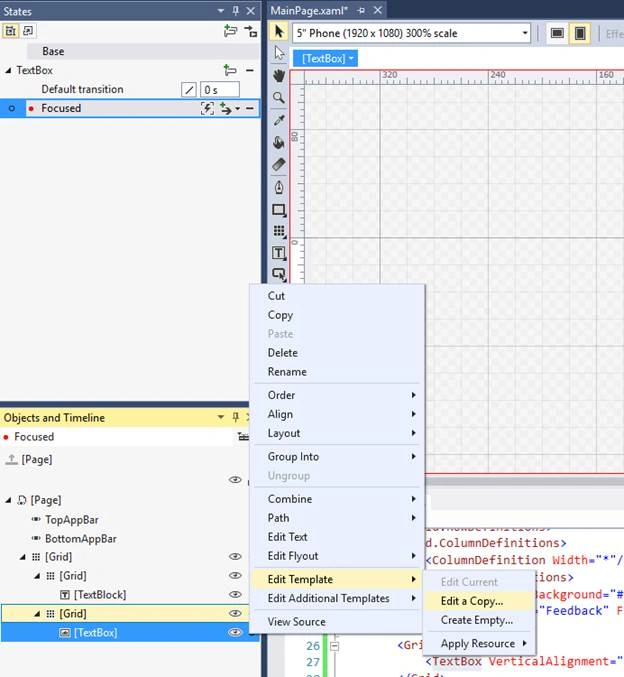
Task: Delete the Focused state
Action: point(250,108)
